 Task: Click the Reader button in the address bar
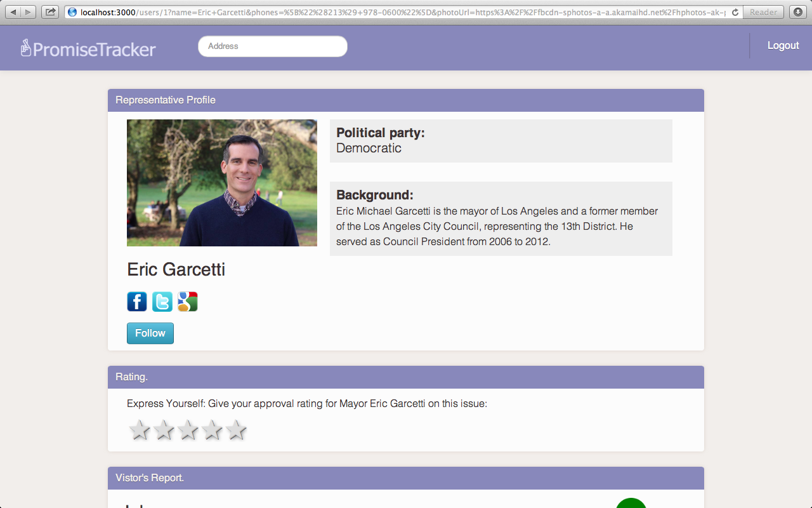pos(764,12)
